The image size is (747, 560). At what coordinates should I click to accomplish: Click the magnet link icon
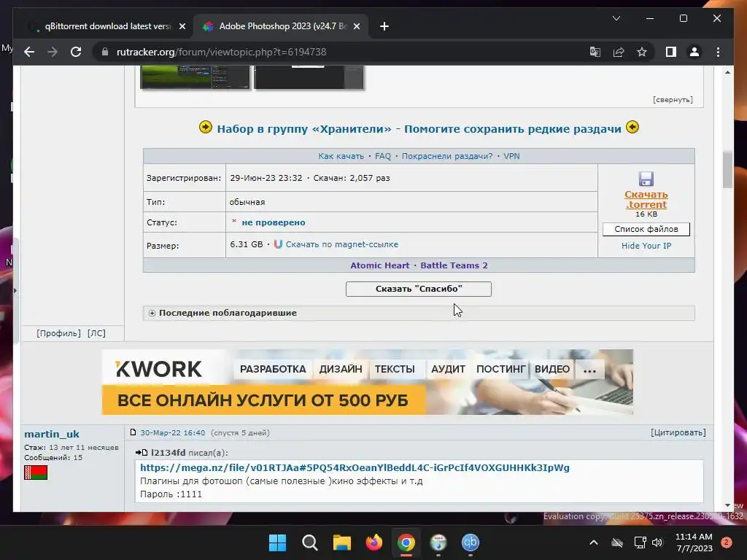click(x=278, y=244)
